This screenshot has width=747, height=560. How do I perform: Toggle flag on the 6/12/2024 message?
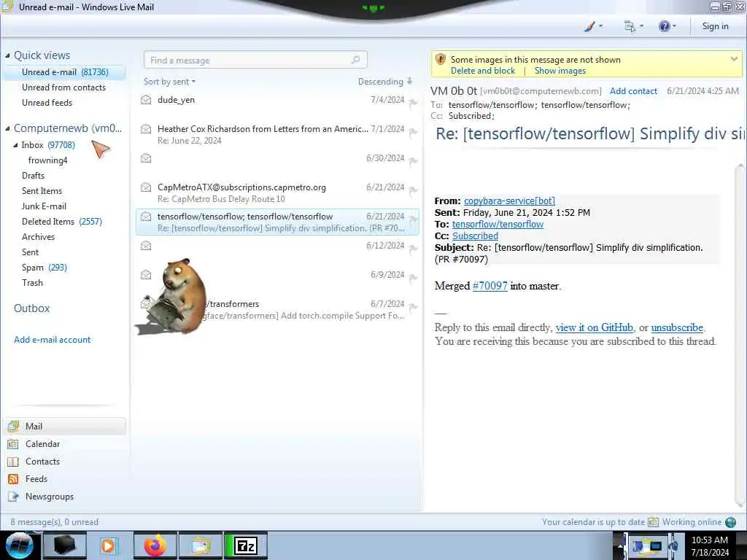(x=413, y=248)
